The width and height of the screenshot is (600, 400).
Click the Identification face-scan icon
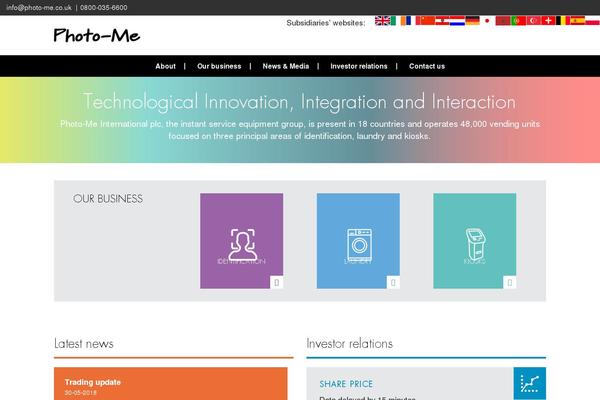pos(242,245)
